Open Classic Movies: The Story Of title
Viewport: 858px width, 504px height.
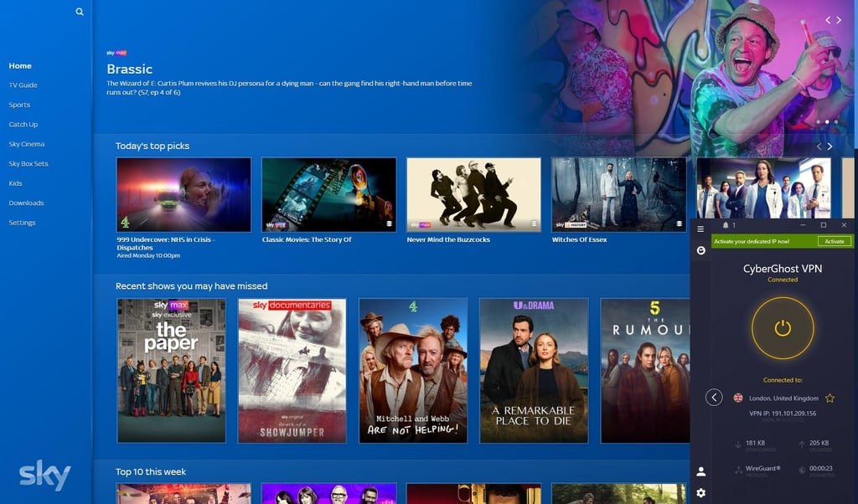point(307,239)
